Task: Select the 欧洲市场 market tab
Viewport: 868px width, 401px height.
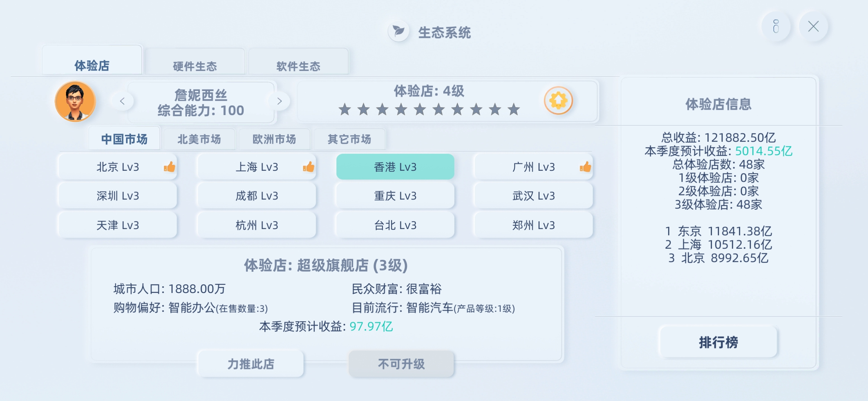Action: point(274,139)
